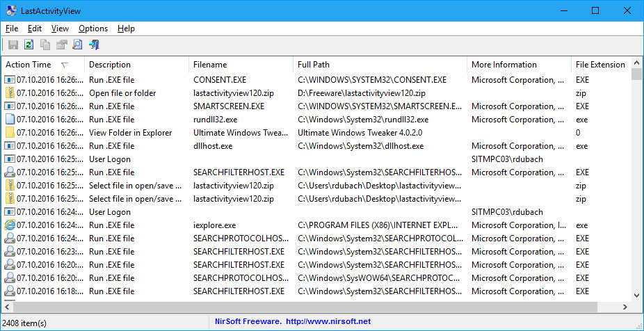Open the Find tool magnifier icon
The image size is (644, 331).
(77, 45)
